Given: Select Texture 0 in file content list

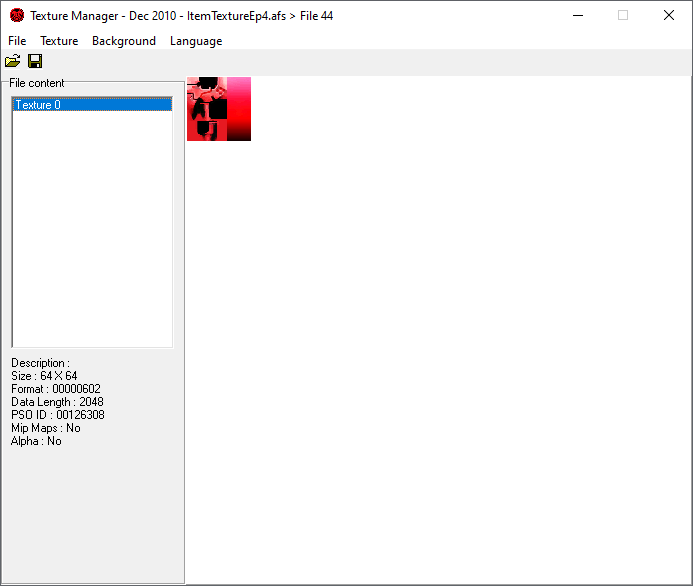Looking at the screenshot, I should coord(92,105).
